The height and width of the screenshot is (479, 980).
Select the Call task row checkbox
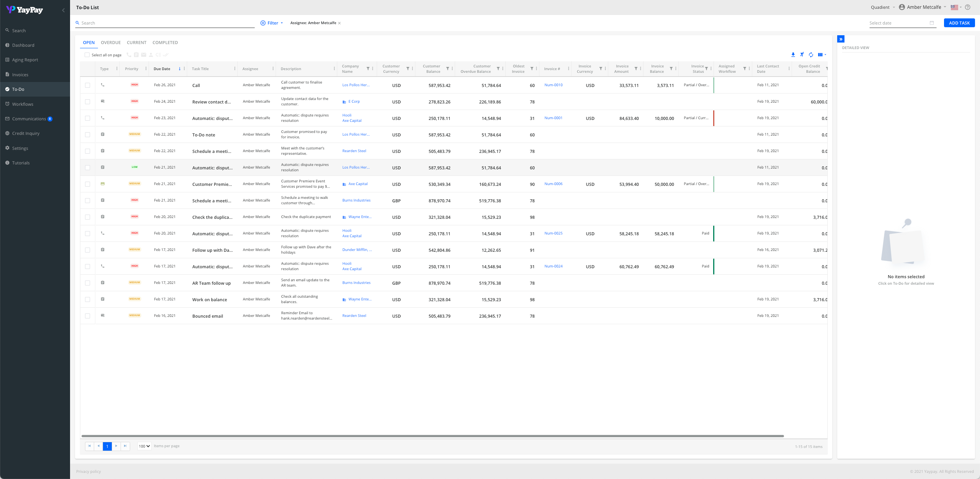pos(88,85)
